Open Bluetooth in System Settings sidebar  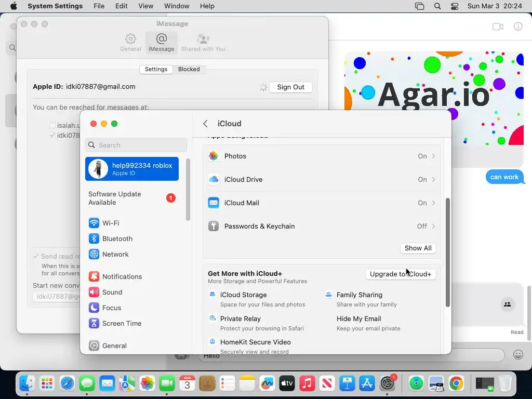pos(111,238)
